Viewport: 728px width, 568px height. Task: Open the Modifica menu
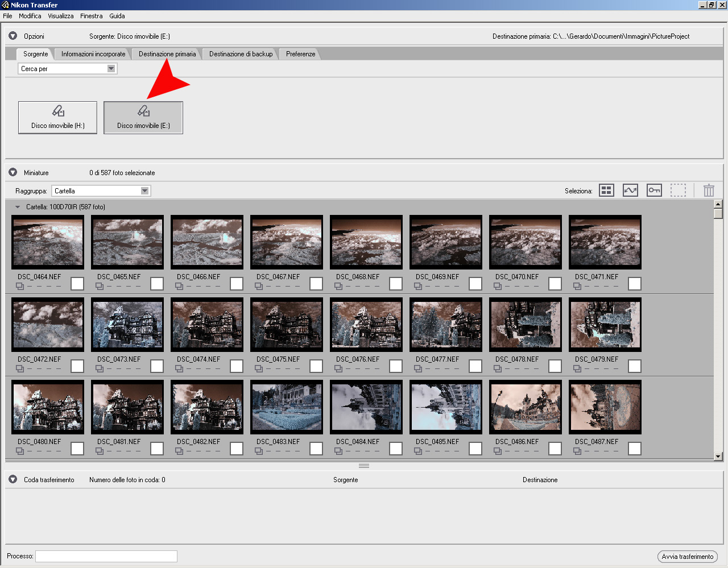pyautogui.click(x=30, y=16)
